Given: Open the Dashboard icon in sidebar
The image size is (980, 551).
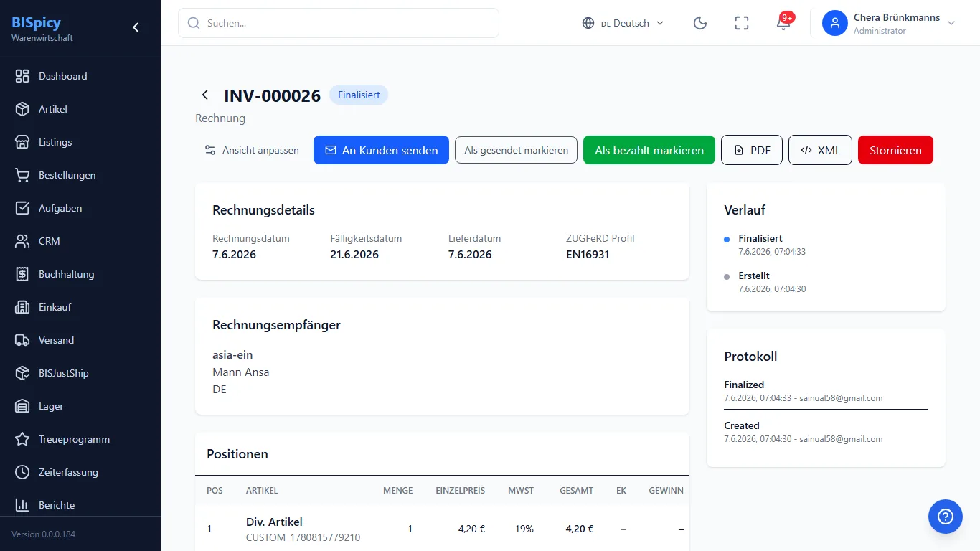Looking at the screenshot, I should pyautogui.click(x=22, y=76).
